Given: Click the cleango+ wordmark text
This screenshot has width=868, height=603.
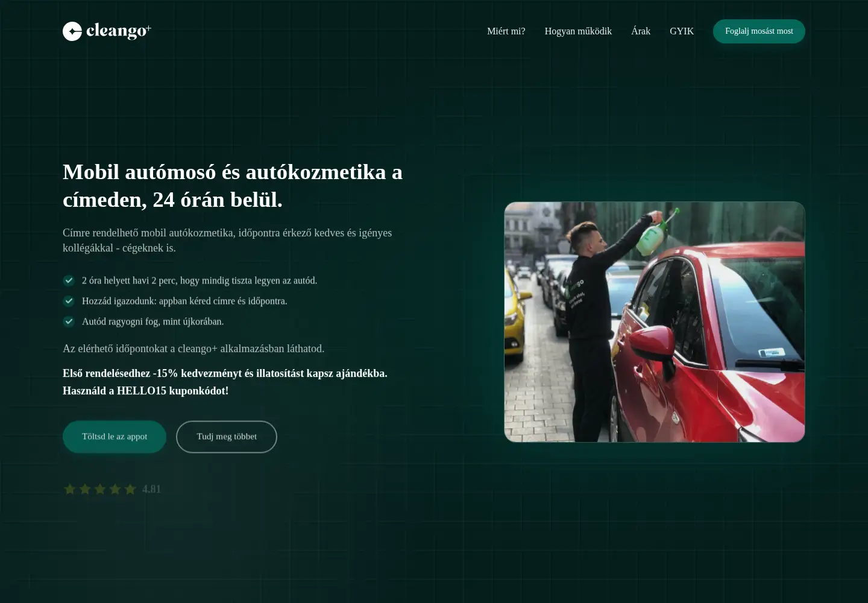Looking at the screenshot, I should [119, 31].
